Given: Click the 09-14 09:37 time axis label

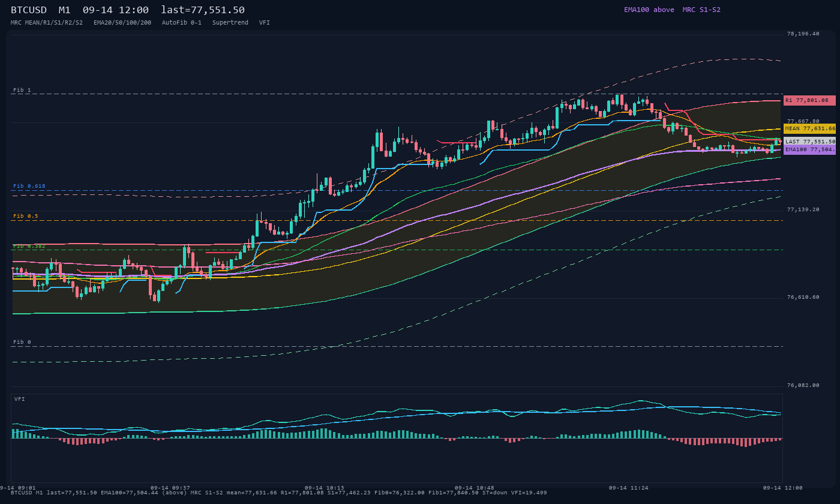Looking at the screenshot, I should tap(170, 488).
